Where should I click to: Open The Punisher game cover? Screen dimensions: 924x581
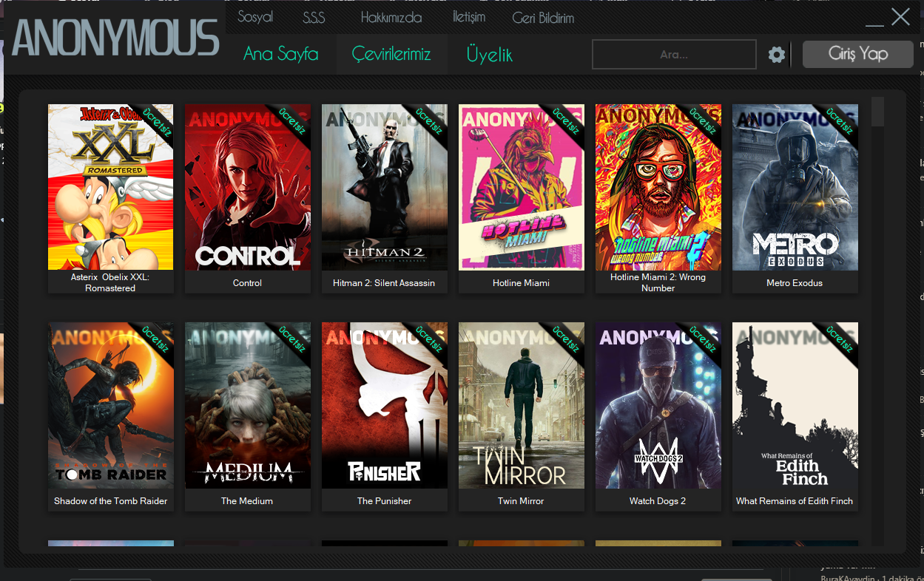coord(385,405)
